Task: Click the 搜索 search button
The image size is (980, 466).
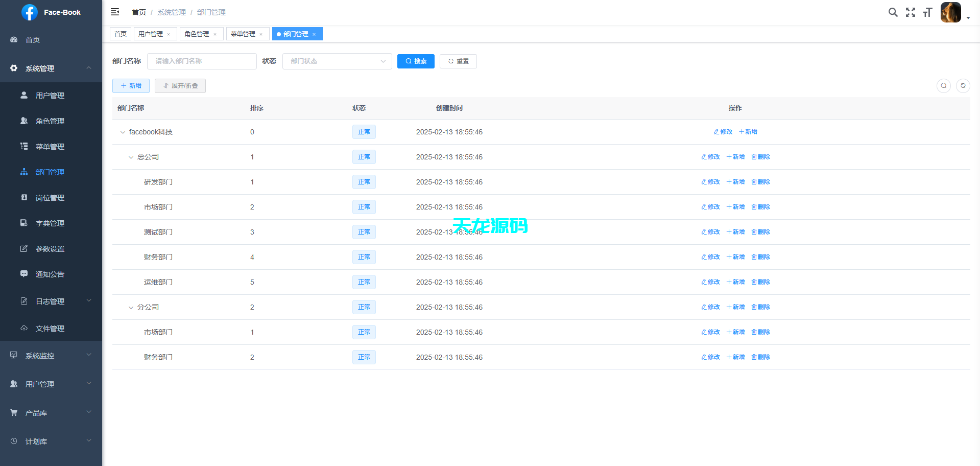Action: [415, 61]
